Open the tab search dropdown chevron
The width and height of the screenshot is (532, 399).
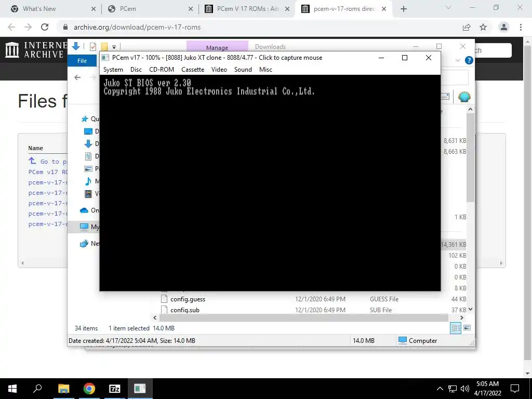[x=448, y=7]
